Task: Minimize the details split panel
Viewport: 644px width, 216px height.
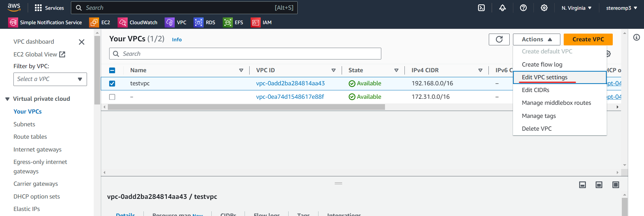Action: [x=583, y=185]
